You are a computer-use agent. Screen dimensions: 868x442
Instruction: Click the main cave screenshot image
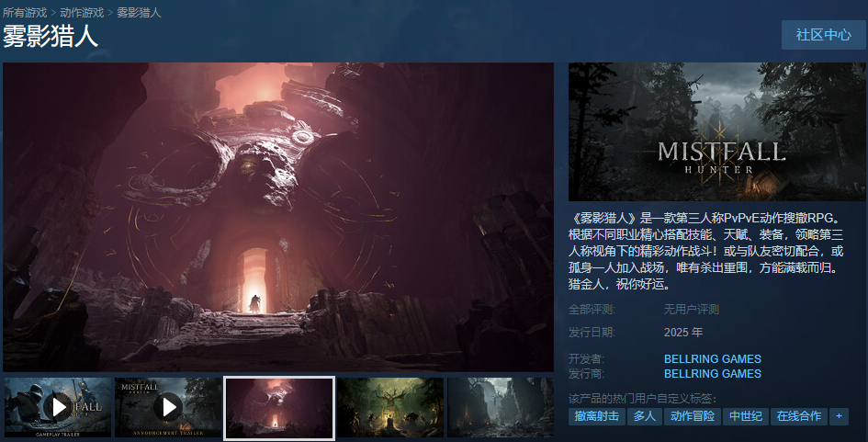pyautogui.click(x=278, y=217)
